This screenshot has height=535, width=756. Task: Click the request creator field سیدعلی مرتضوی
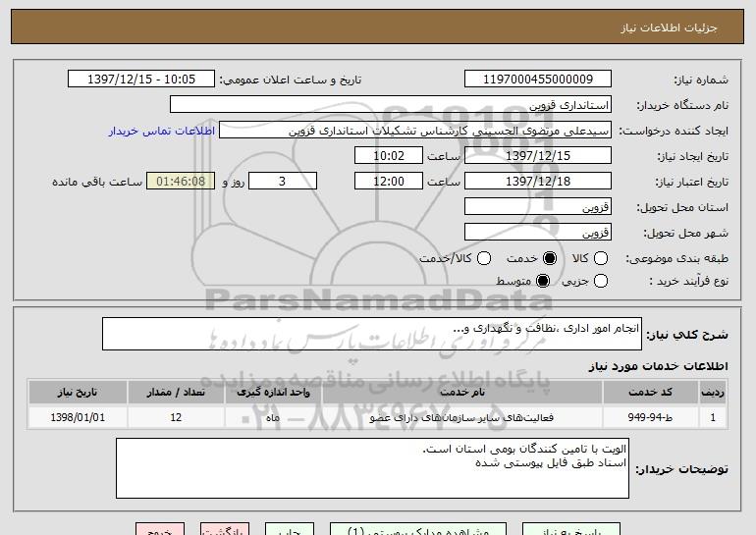coord(415,131)
